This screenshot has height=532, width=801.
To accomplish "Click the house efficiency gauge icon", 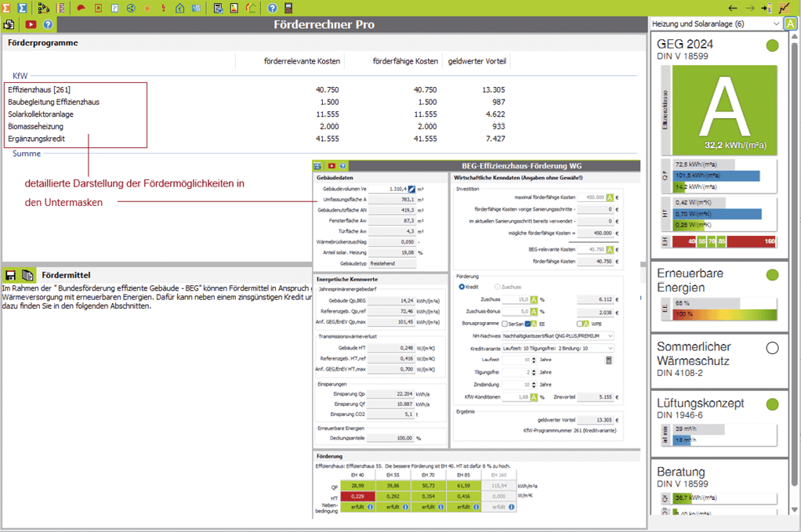I will point(250,8).
